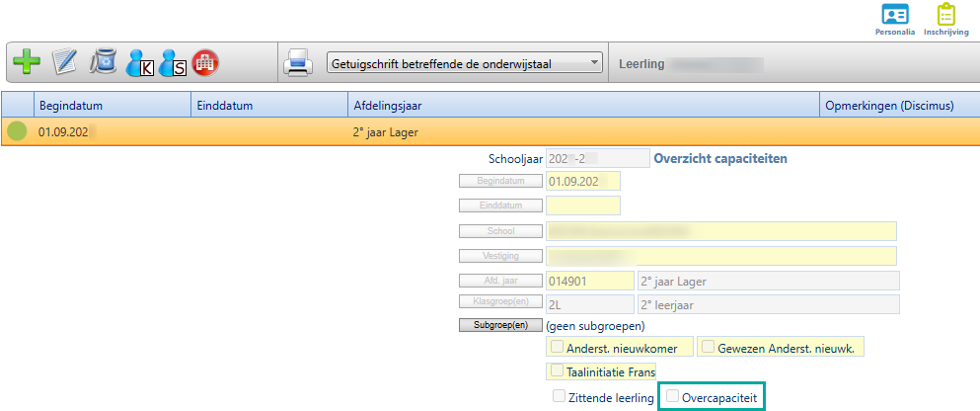
Task: Click the Subgroep(en) button
Action: tap(500, 325)
